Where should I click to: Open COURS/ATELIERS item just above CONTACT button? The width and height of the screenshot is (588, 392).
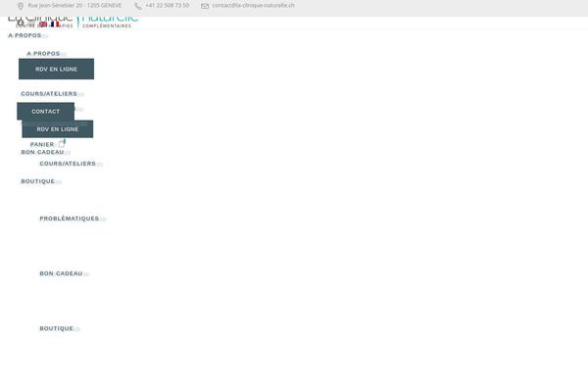49,93
